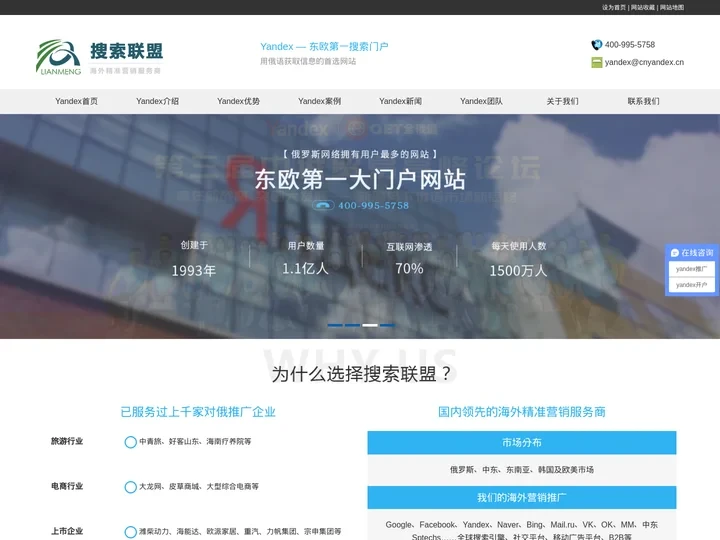This screenshot has width=720, height=540.
Task: Click the email address yandex@cnyandex.cn
Action: 644,62
